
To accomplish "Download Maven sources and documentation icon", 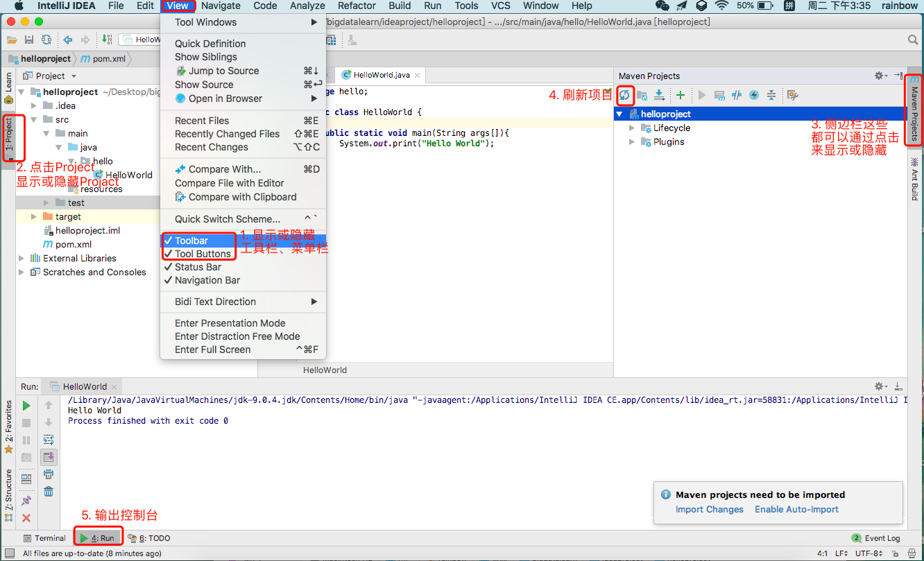I will [659, 95].
